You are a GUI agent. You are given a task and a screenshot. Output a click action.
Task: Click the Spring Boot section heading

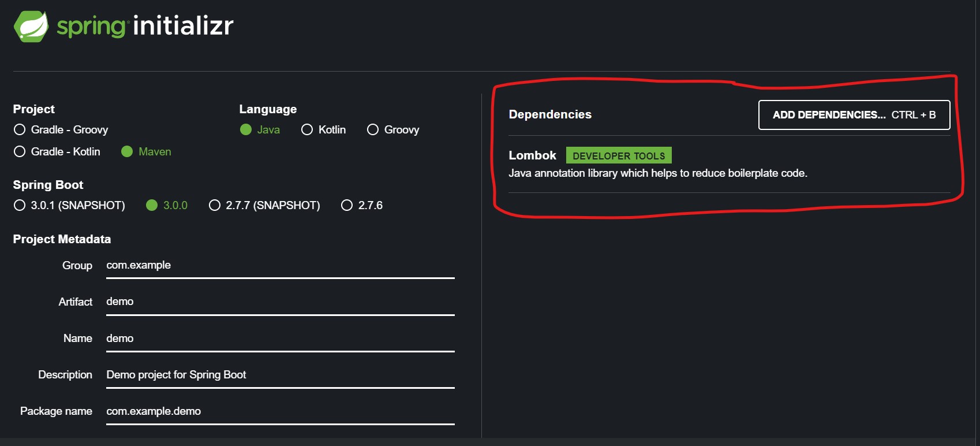[48, 185]
